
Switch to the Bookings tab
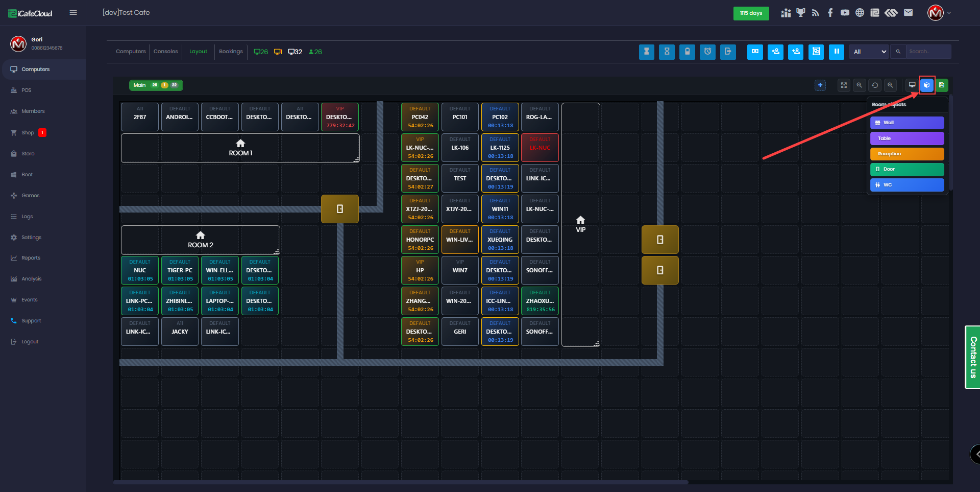(231, 52)
